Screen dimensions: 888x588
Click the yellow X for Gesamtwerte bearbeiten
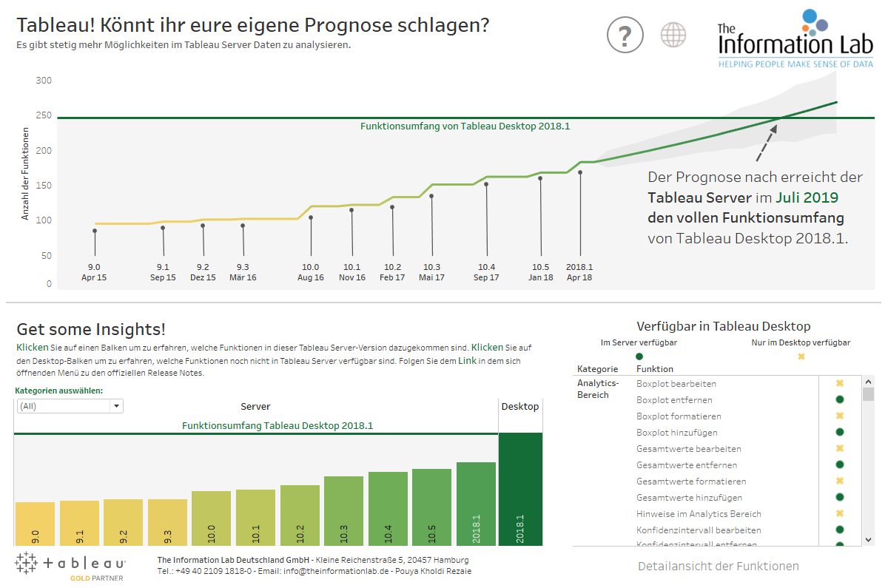click(840, 448)
